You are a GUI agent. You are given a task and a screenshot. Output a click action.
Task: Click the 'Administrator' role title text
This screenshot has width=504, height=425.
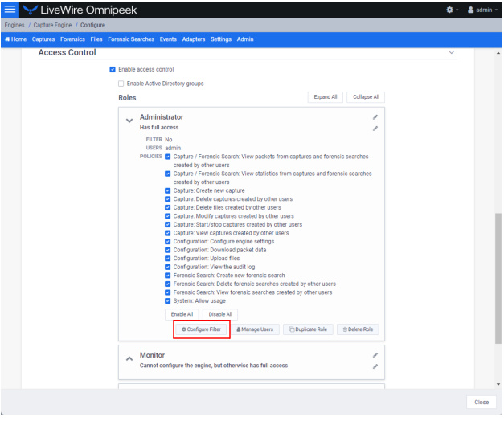(162, 117)
